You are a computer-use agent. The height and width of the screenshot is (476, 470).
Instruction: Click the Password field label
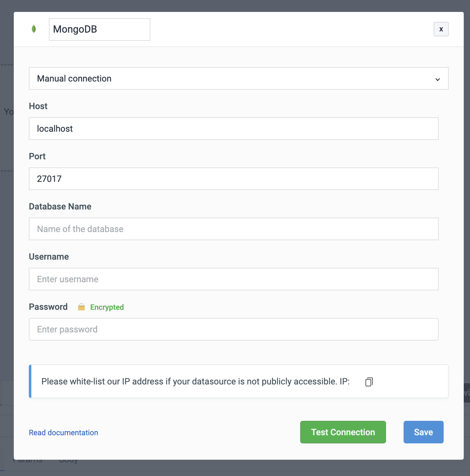[x=48, y=307]
